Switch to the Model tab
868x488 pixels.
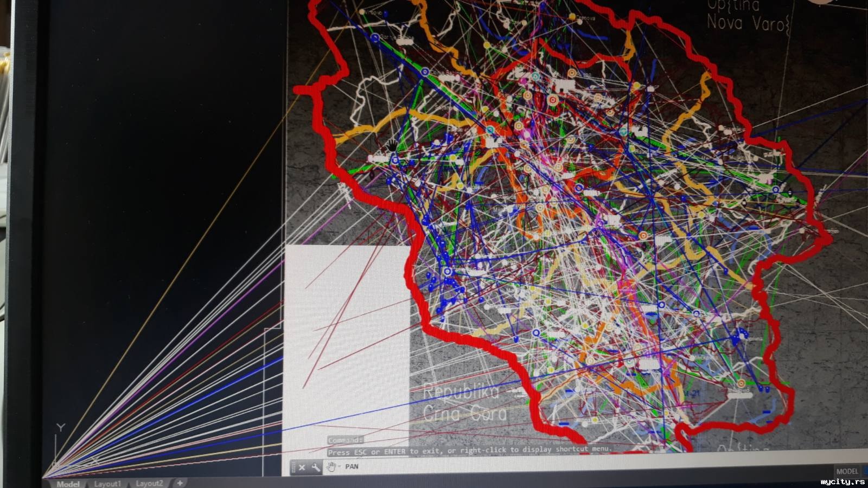(x=68, y=484)
